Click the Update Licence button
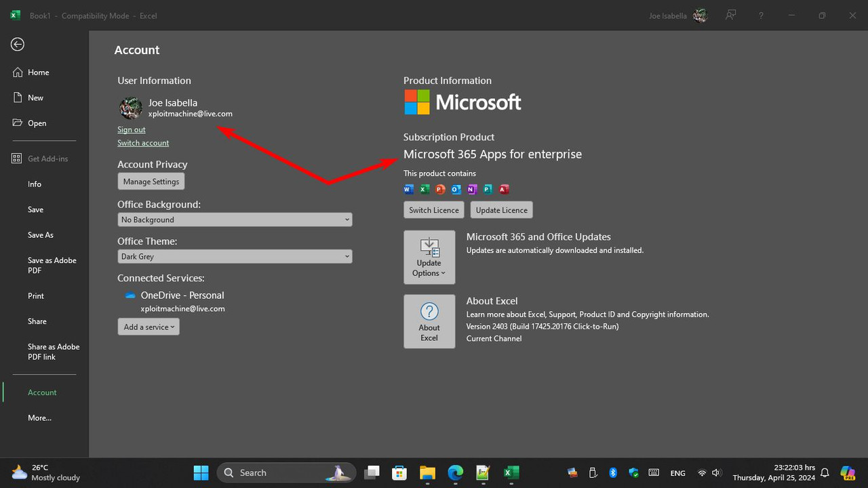 pyautogui.click(x=502, y=210)
